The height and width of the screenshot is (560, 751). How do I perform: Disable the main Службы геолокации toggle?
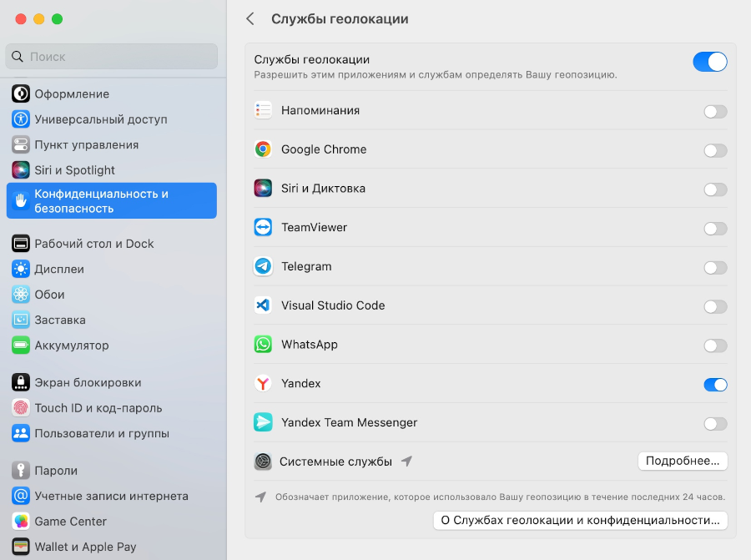[709, 62]
